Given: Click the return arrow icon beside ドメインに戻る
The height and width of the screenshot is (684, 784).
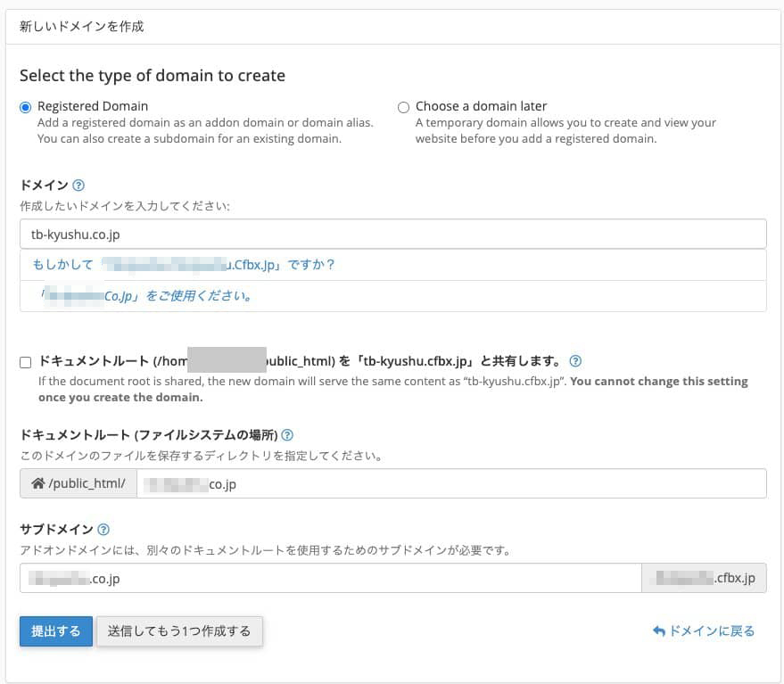Looking at the screenshot, I should click(x=659, y=631).
